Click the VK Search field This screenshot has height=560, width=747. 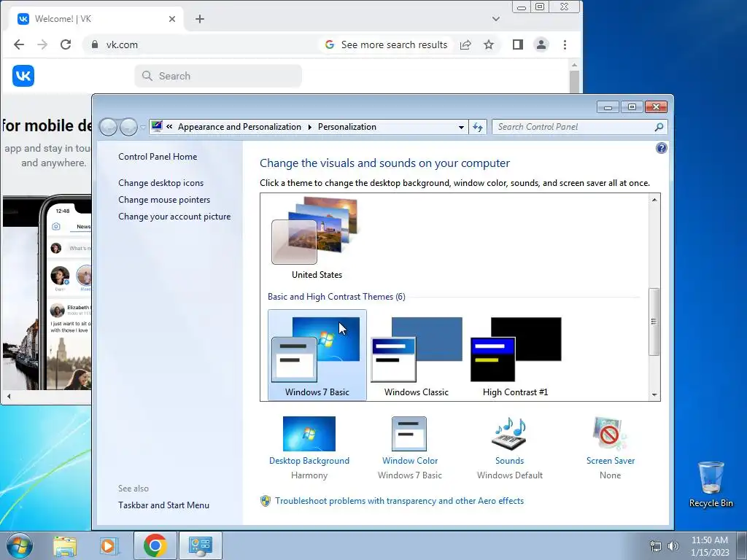(x=218, y=76)
